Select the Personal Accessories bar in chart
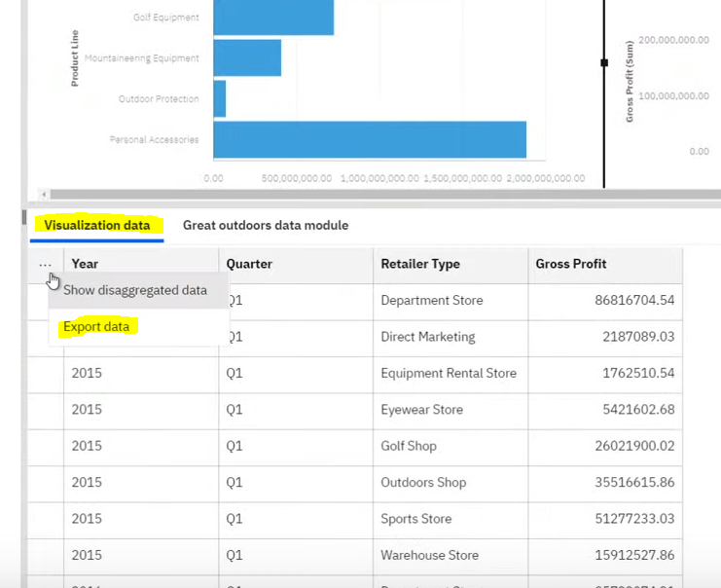The height and width of the screenshot is (588, 721). point(370,139)
